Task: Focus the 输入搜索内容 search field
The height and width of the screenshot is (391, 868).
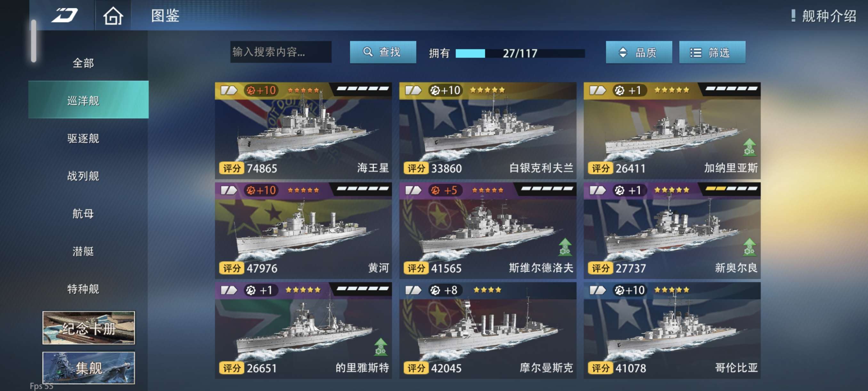Action: [x=281, y=52]
